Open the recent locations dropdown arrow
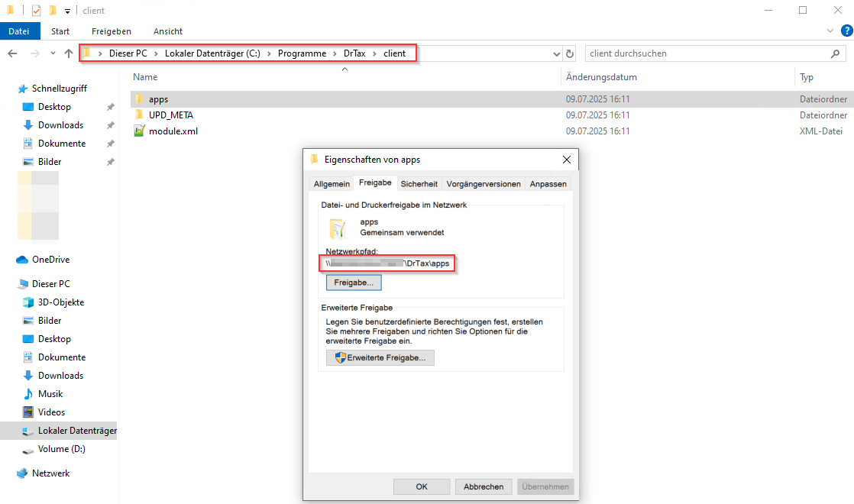This screenshot has width=854, height=504. [53, 53]
